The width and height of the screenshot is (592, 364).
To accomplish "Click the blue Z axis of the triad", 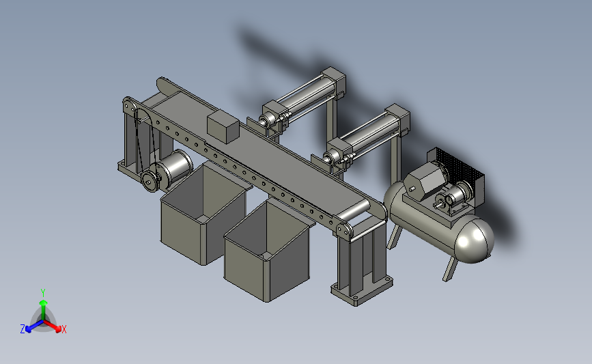I will (31, 327).
